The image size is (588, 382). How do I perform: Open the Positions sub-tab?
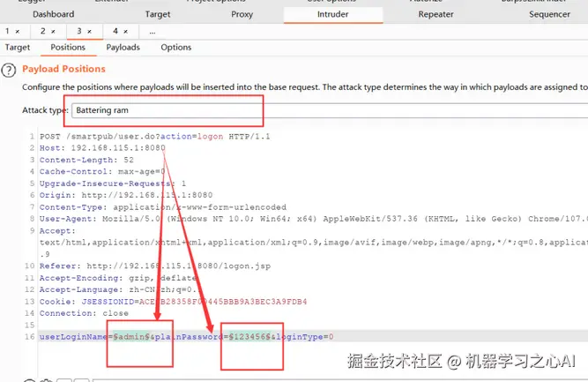[x=68, y=48]
